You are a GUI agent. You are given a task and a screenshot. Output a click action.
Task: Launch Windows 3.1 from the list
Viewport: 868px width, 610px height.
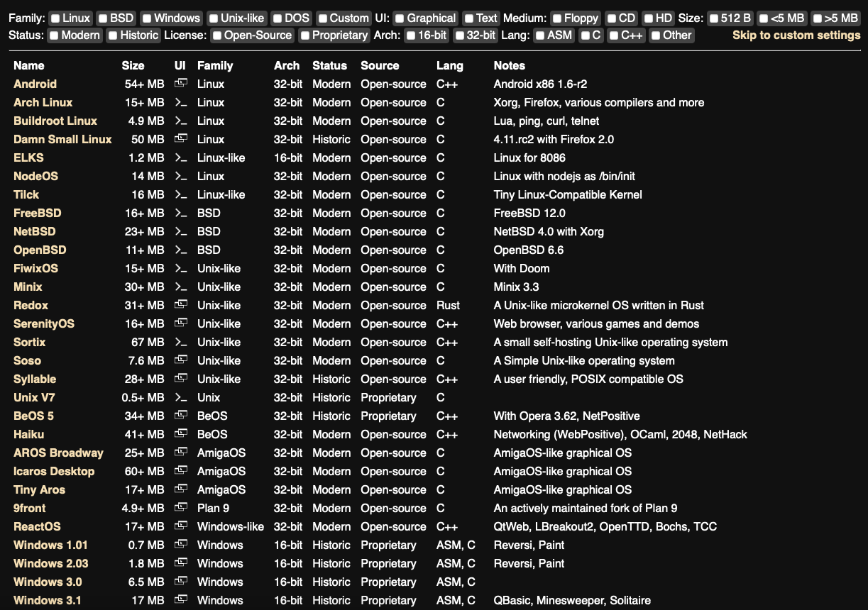(48, 600)
